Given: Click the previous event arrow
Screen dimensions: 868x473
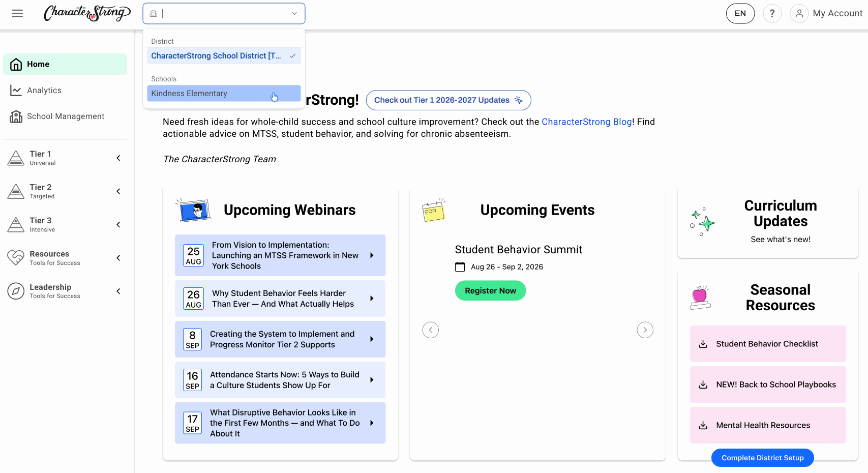Looking at the screenshot, I should tap(431, 330).
